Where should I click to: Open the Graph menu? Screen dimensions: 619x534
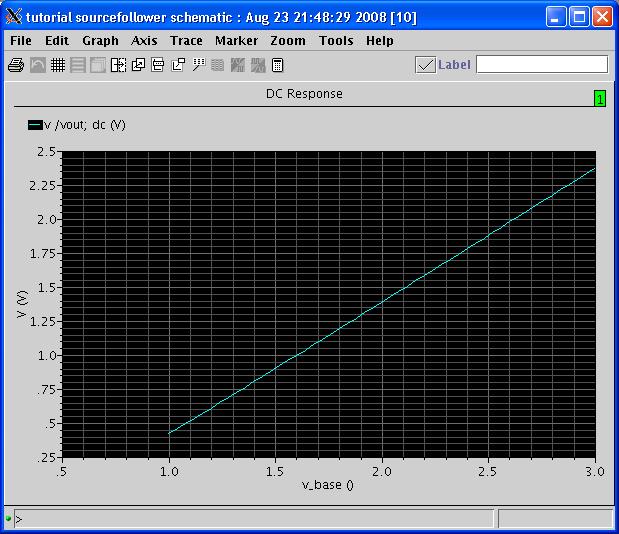click(x=100, y=41)
